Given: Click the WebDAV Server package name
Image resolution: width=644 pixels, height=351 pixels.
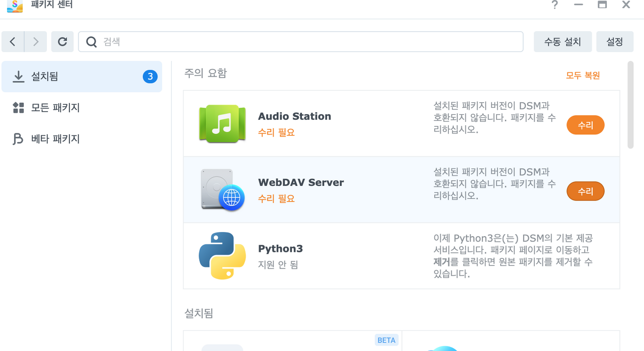Looking at the screenshot, I should coord(301,182).
